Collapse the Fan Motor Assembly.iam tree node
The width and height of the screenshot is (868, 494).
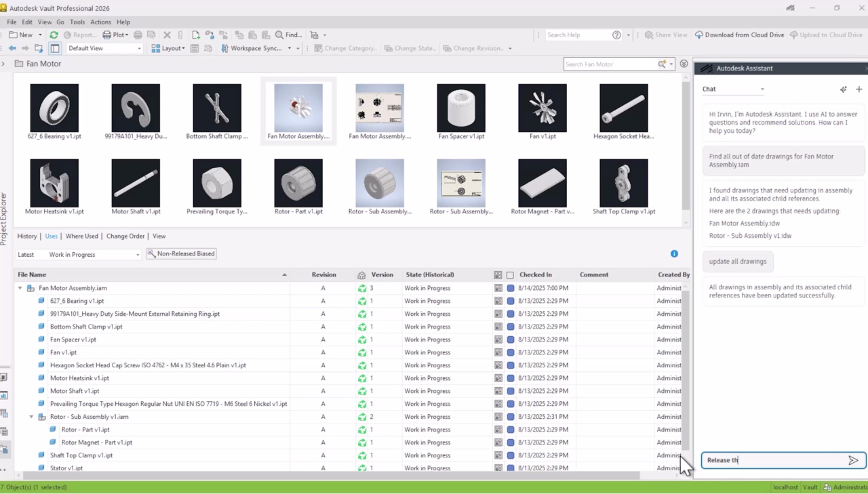pos(20,288)
